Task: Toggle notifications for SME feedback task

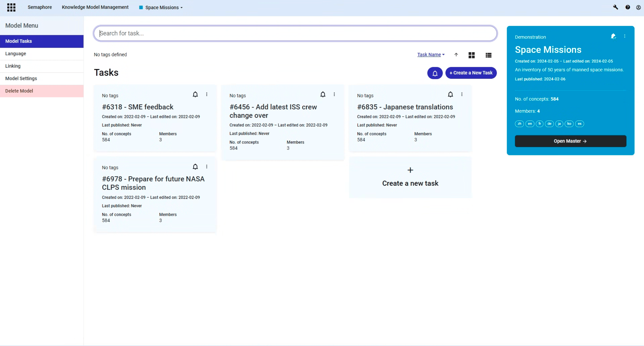Action: (x=195, y=94)
